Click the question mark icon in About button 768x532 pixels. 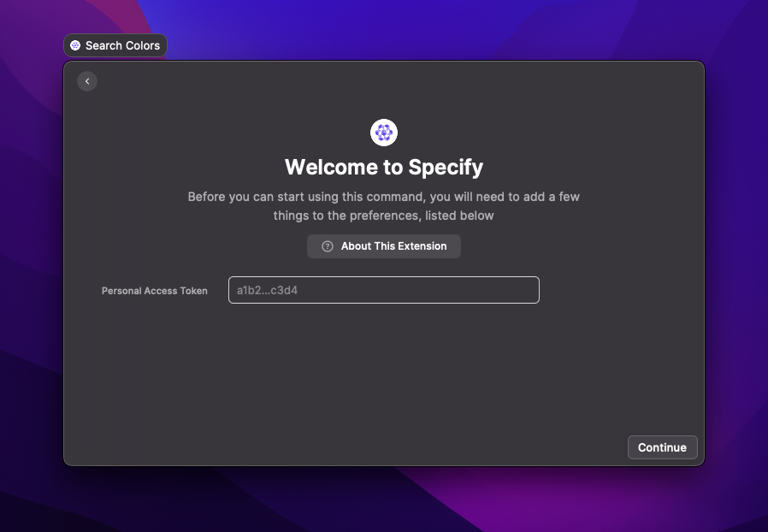(328, 246)
